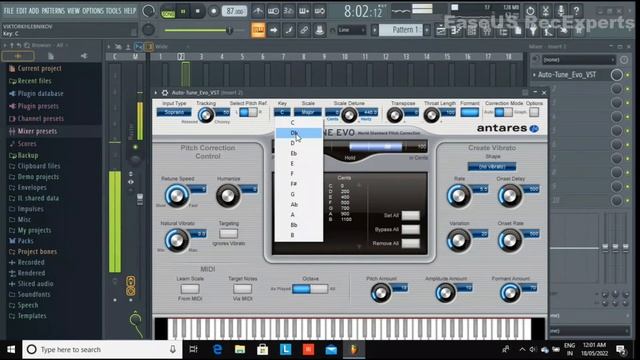
Task: Click the microphone recording icon in toolbar
Action: click(x=561, y=11)
